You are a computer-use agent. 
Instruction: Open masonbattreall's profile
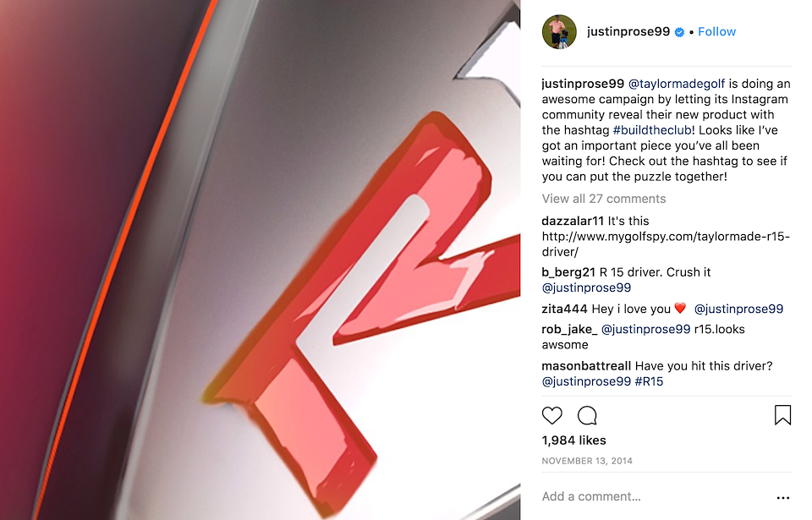coord(586,366)
